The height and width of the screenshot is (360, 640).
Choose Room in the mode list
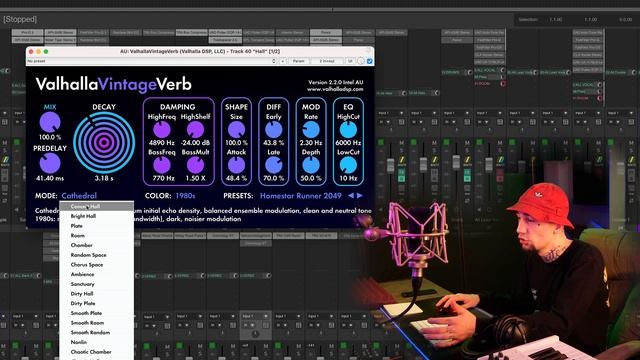pos(97,236)
